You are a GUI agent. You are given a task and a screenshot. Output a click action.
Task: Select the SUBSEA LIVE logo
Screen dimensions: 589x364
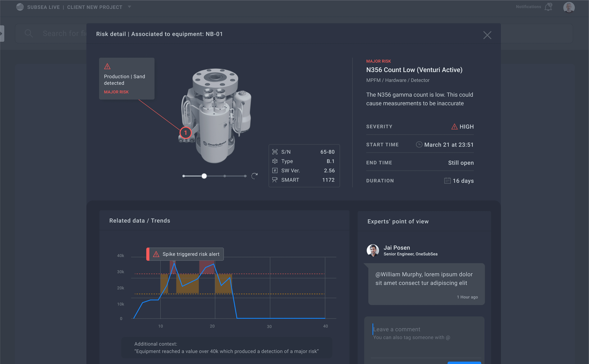pyautogui.click(x=20, y=7)
